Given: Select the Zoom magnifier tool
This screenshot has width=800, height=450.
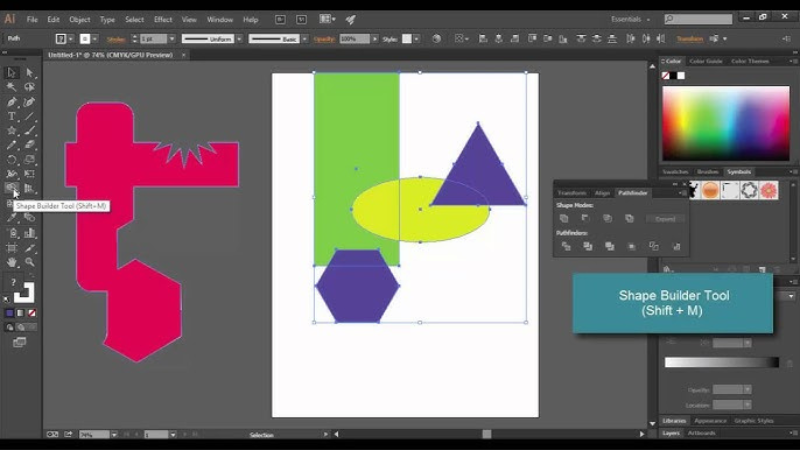Looking at the screenshot, I should coord(30,262).
